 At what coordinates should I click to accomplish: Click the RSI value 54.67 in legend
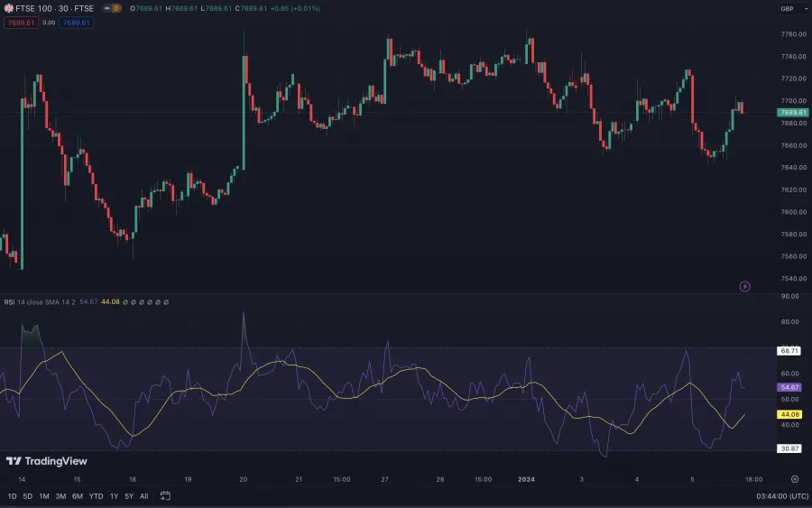pyautogui.click(x=88, y=302)
